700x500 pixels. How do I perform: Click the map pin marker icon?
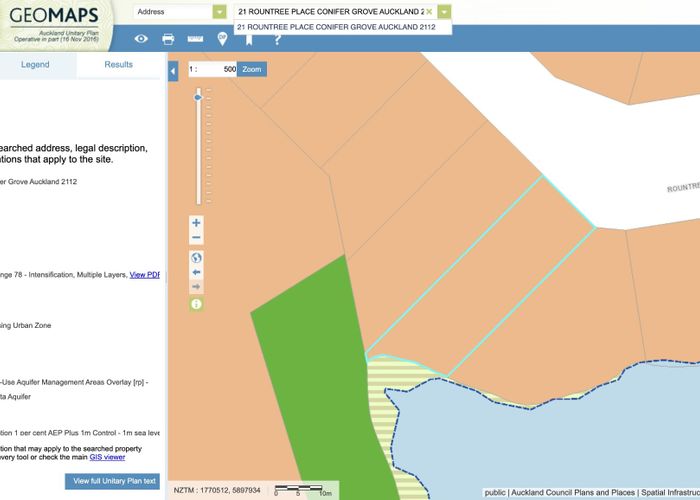pyautogui.click(x=222, y=39)
